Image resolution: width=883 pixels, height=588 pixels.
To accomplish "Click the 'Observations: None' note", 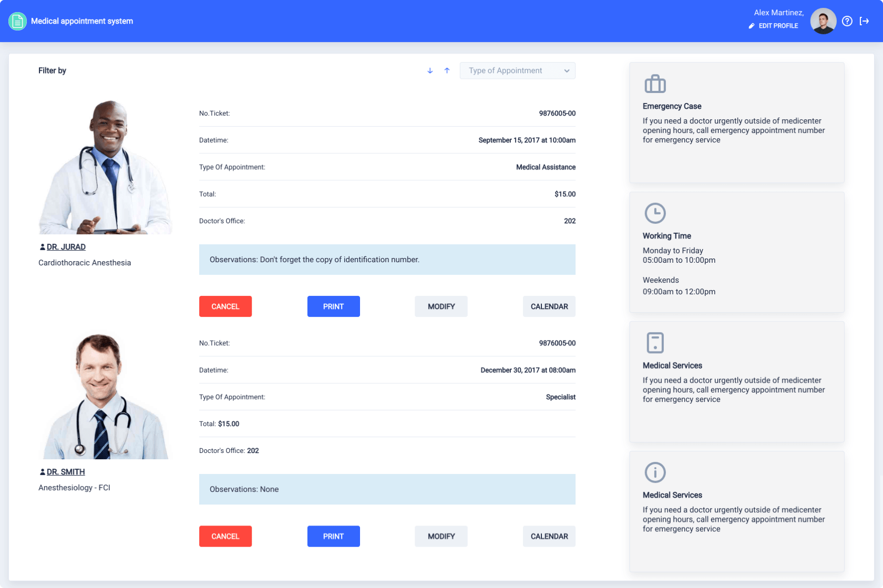I will (x=387, y=489).
